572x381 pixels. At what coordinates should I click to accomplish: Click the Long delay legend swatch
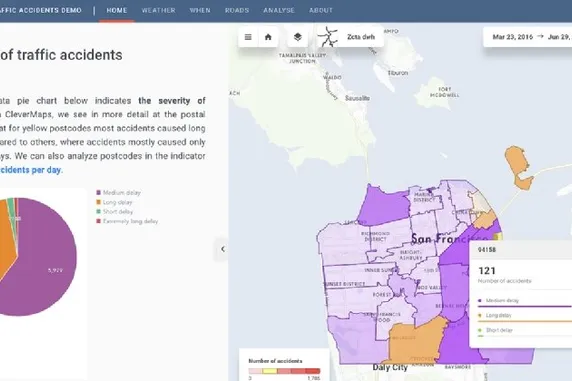pyautogui.click(x=98, y=202)
